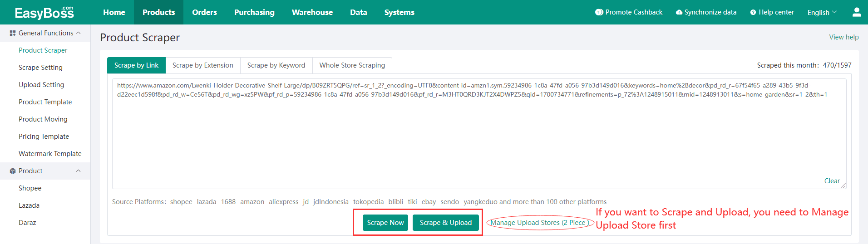Viewport: 868px width, 244px height.
Task: Open the Orders menu
Action: [204, 12]
